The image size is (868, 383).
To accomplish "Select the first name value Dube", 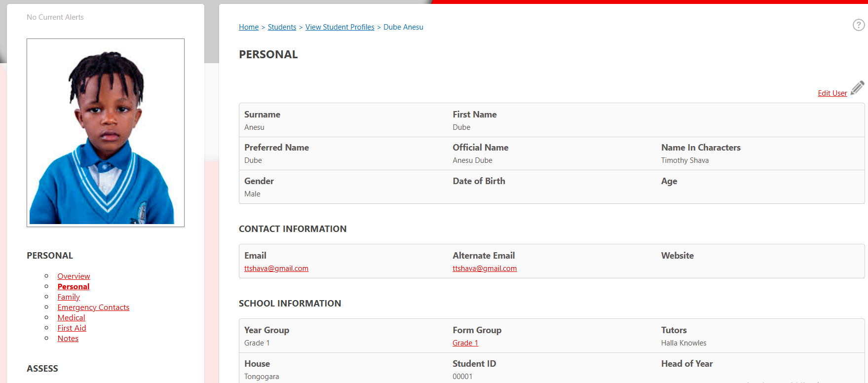I will pyautogui.click(x=461, y=127).
